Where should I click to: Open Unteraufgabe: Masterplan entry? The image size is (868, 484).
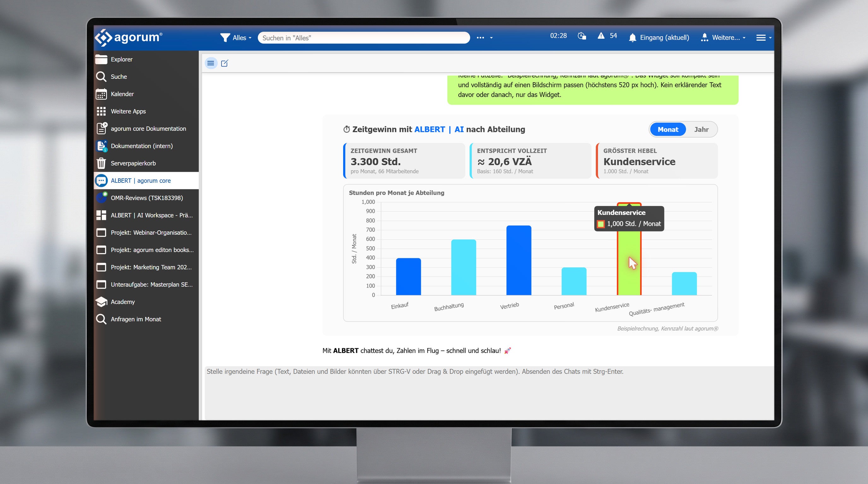pyautogui.click(x=146, y=285)
